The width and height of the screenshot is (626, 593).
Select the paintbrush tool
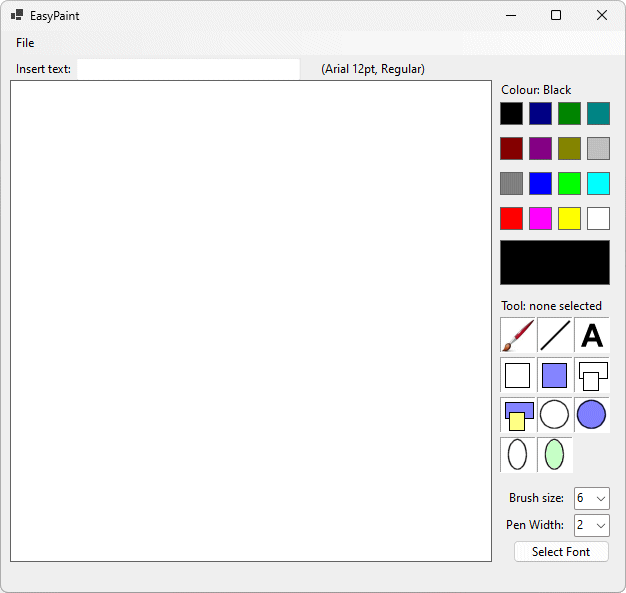tap(518, 335)
